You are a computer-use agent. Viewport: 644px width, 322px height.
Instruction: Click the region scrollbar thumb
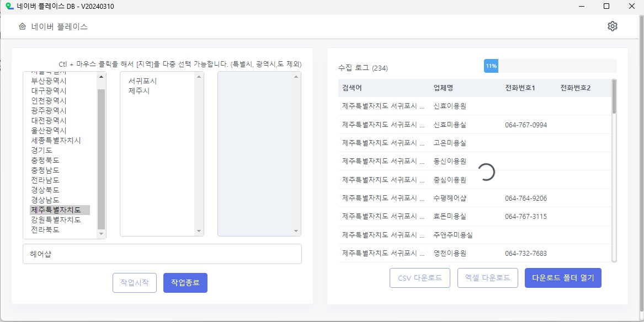[102, 159]
